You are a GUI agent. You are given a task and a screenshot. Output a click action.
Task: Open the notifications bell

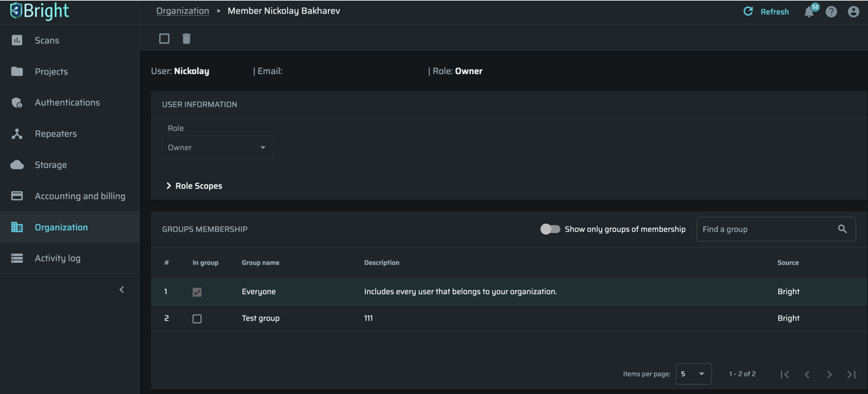pyautogui.click(x=809, y=12)
